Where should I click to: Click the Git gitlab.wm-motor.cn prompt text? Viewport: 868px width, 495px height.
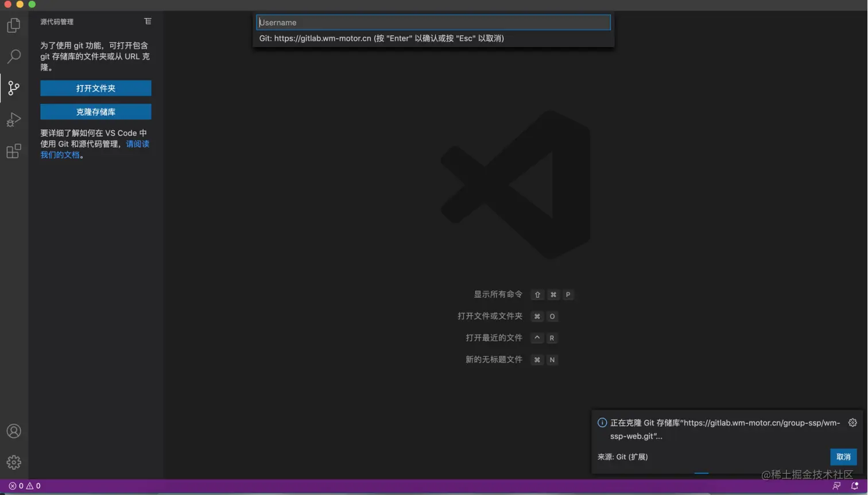[381, 38]
